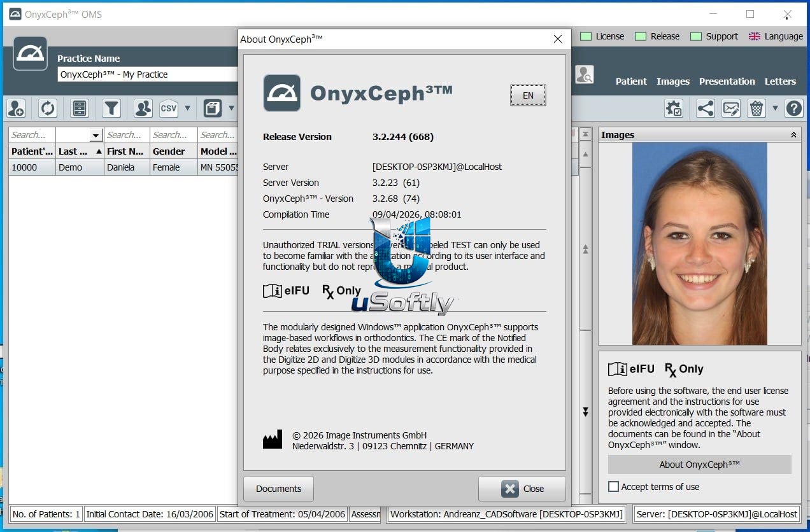The width and height of the screenshot is (810, 532).
Task: Tick the Accept terms of use checkbox
Action: (x=613, y=487)
